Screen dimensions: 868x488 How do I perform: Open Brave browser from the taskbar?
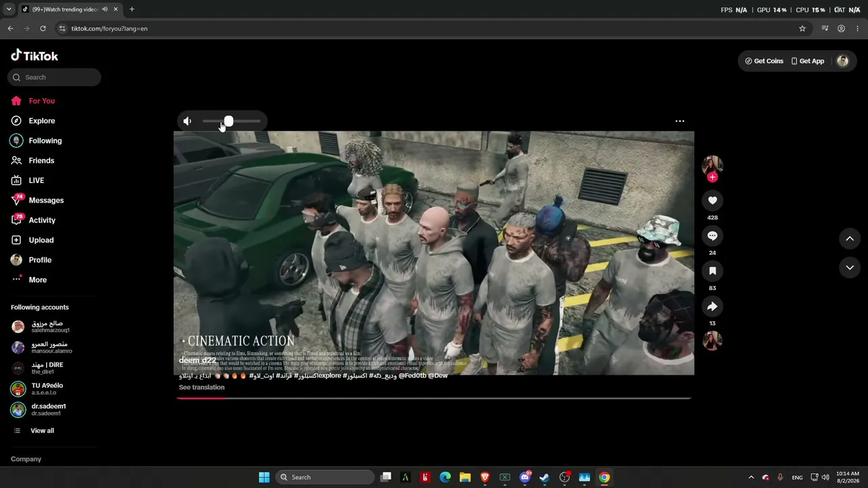[x=485, y=477]
